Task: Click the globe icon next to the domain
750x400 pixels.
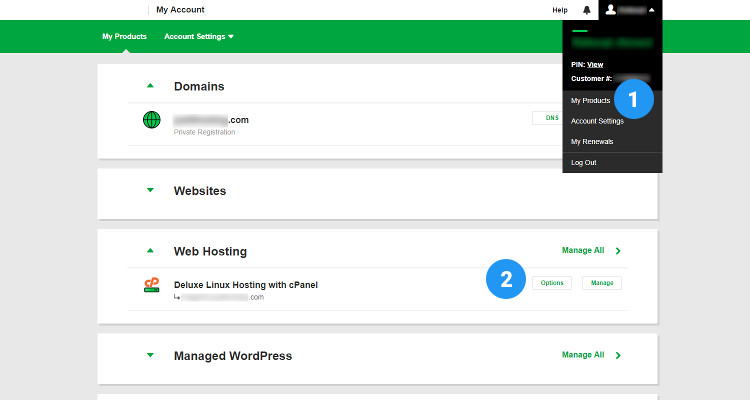Action: click(x=152, y=120)
